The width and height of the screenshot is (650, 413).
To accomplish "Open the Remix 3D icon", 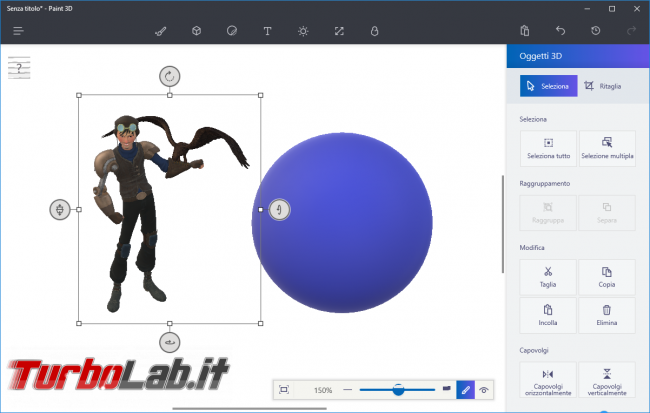I will (x=374, y=31).
